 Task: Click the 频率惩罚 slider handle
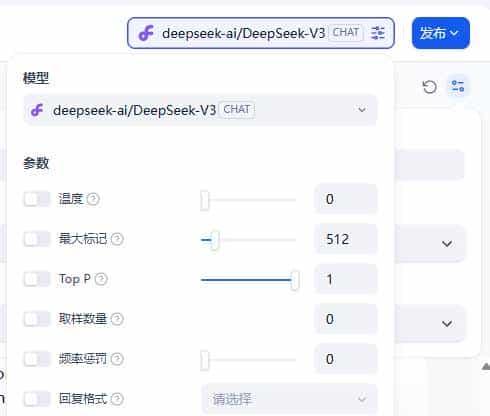[x=205, y=360]
